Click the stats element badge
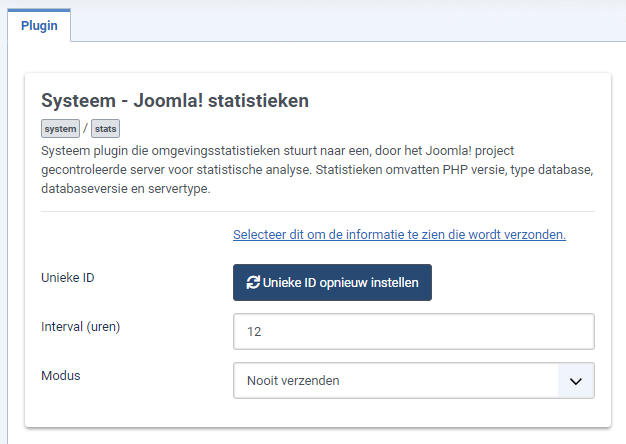This screenshot has height=444, width=626. (x=105, y=129)
